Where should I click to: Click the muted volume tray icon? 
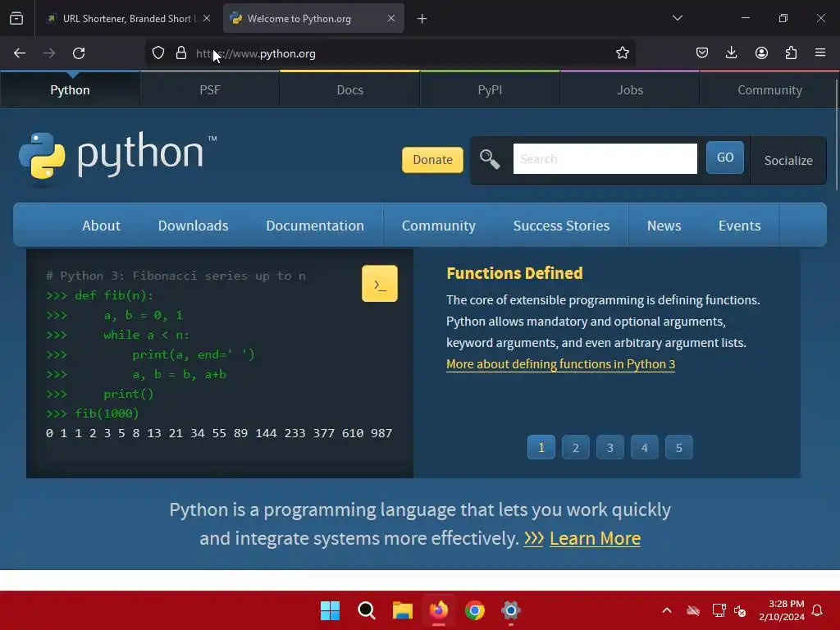741,610
